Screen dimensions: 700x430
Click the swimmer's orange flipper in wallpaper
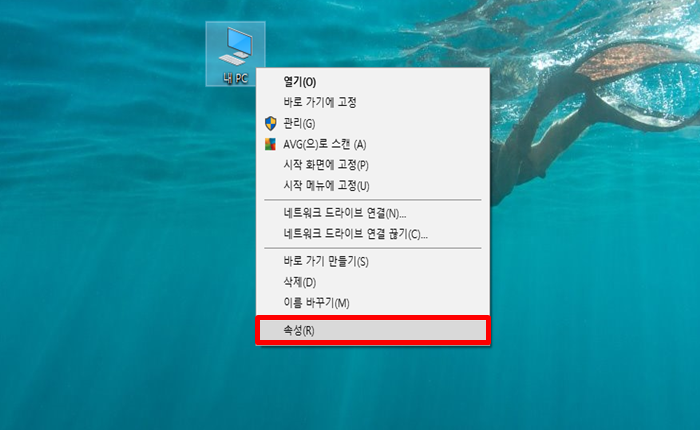coord(625,60)
